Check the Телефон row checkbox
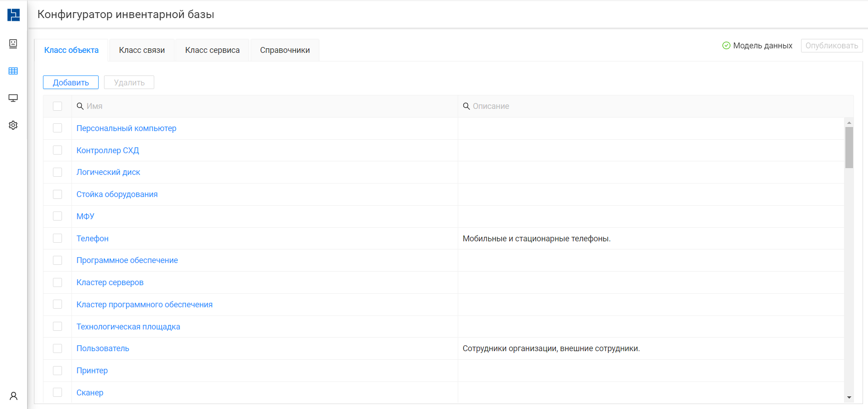 coord(57,238)
